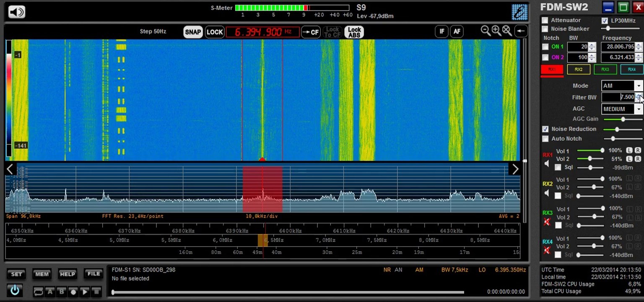Mute RX2 speaker icon
The width and height of the screenshot is (644, 302).
coord(547,193)
